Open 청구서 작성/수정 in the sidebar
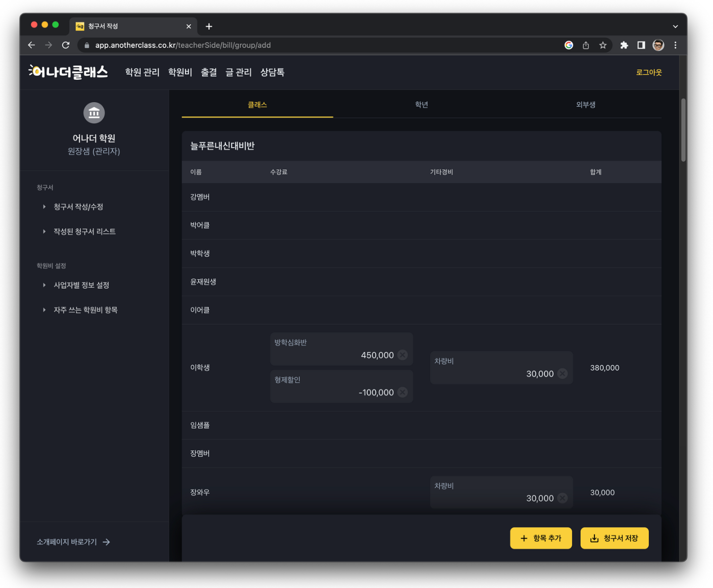 (x=78, y=207)
